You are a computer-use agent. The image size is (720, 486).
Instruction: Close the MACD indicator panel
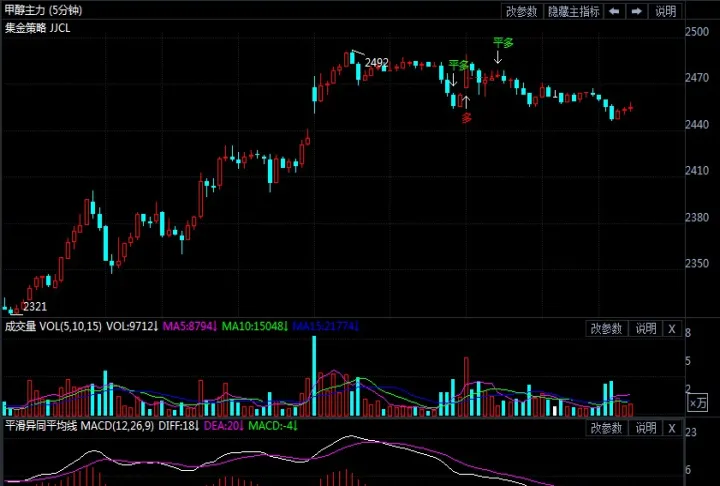672,427
